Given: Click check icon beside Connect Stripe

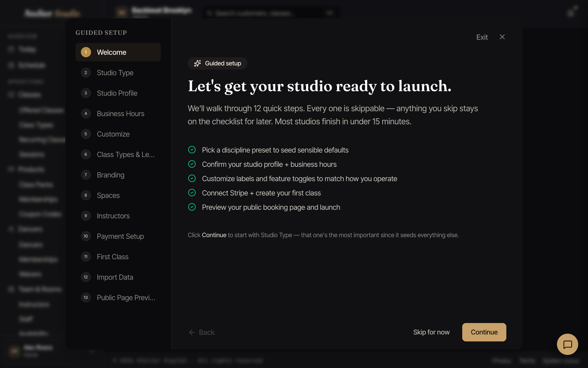Looking at the screenshot, I should [x=192, y=193].
